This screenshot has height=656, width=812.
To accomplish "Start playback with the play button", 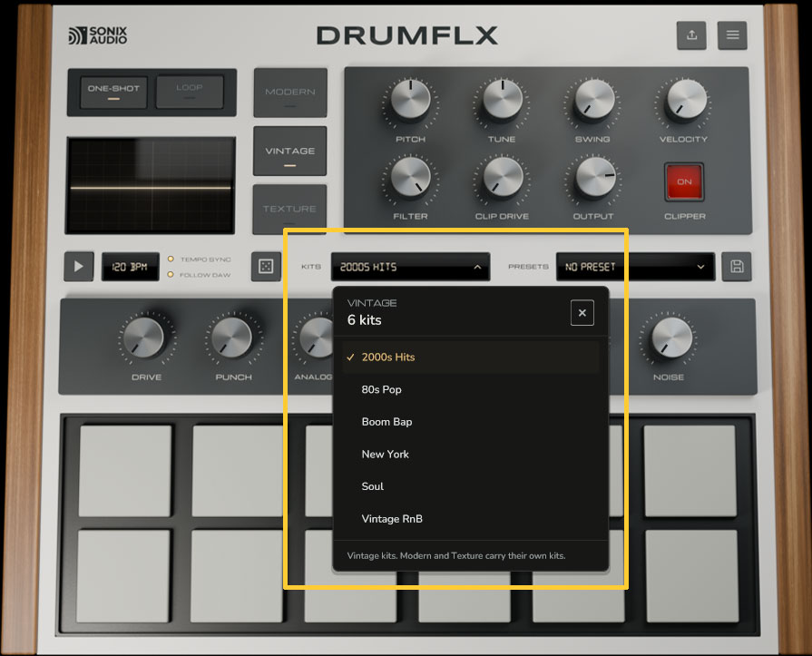I will tap(79, 267).
